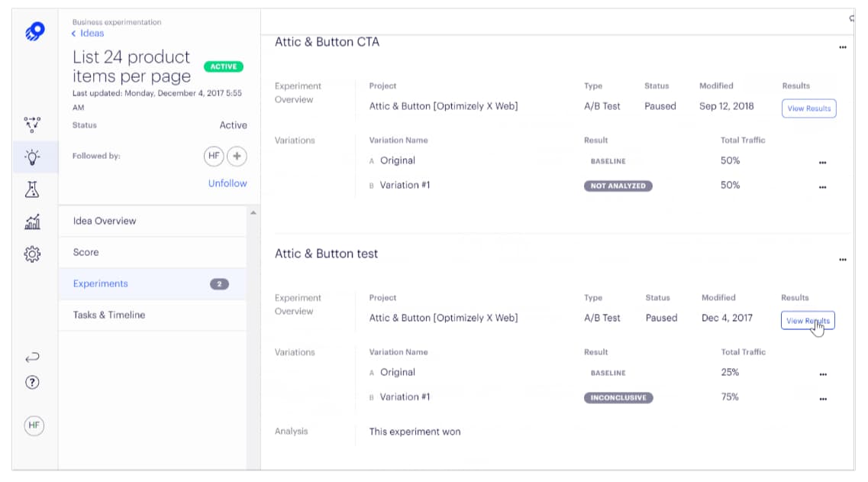Switch to the Idea Overview tab
Screen dimensions: 868x482
tap(106, 221)
